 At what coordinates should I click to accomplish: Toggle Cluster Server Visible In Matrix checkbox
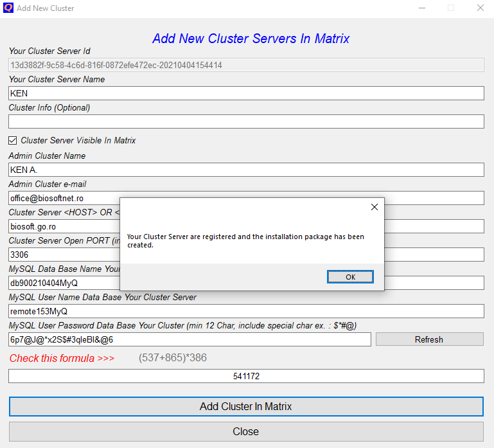tap(13, 140)
